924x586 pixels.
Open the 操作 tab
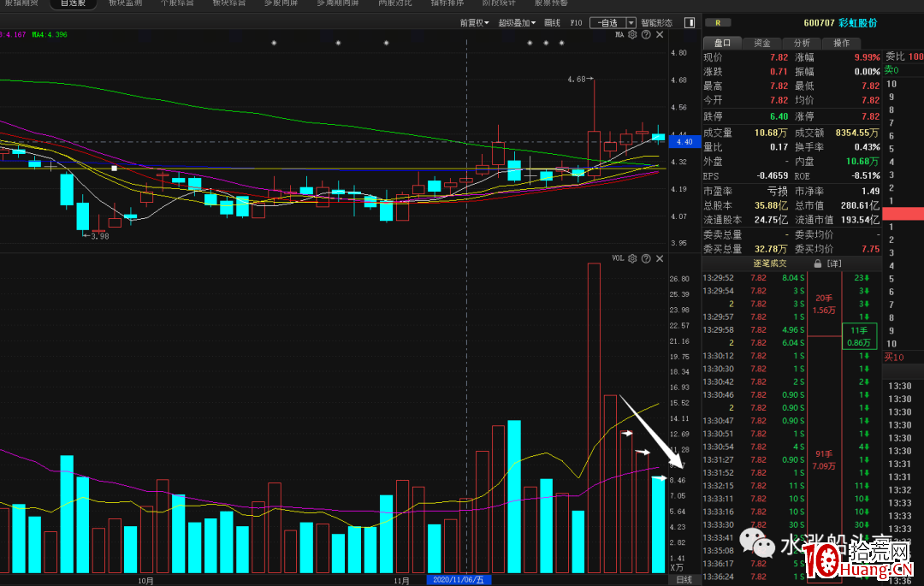click(841, 43)
